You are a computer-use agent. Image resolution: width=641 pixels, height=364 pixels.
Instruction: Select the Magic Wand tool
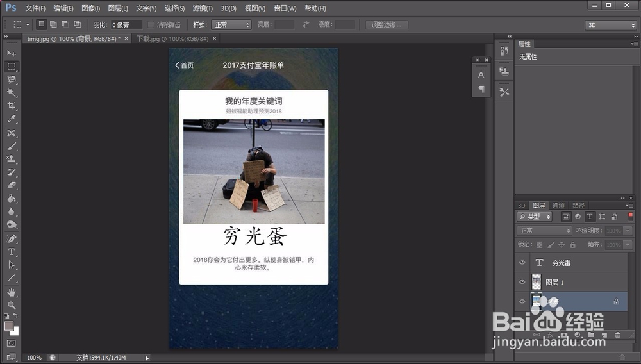(12, 92)
